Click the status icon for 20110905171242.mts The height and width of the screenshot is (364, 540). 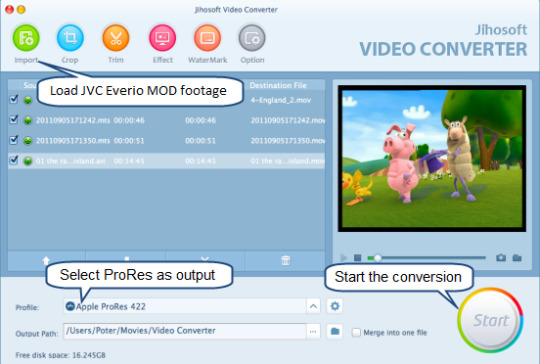coord(28,120)
